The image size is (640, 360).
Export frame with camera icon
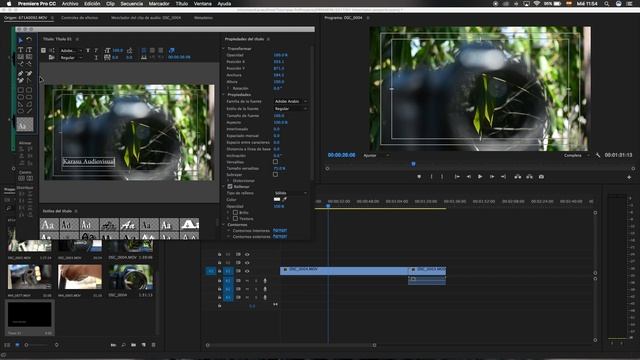(541, 177)
